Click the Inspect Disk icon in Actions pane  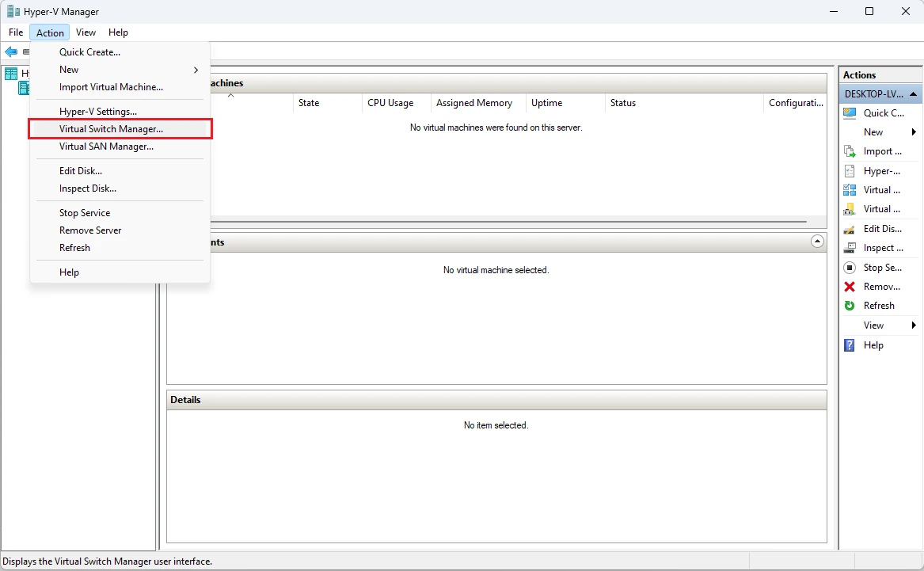849,248
